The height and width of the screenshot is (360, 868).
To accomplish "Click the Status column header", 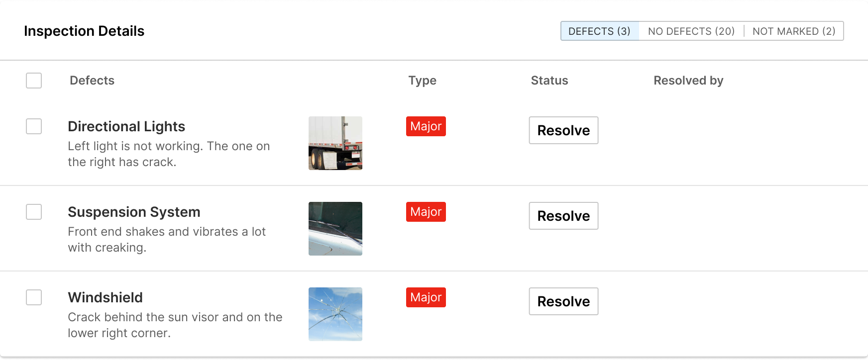I will click(x=549, y=81).
